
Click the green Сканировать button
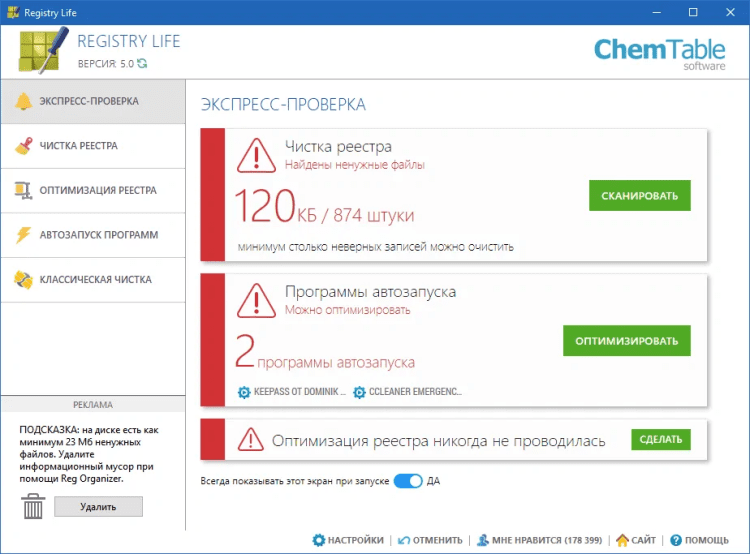click(x=640, y=195)
